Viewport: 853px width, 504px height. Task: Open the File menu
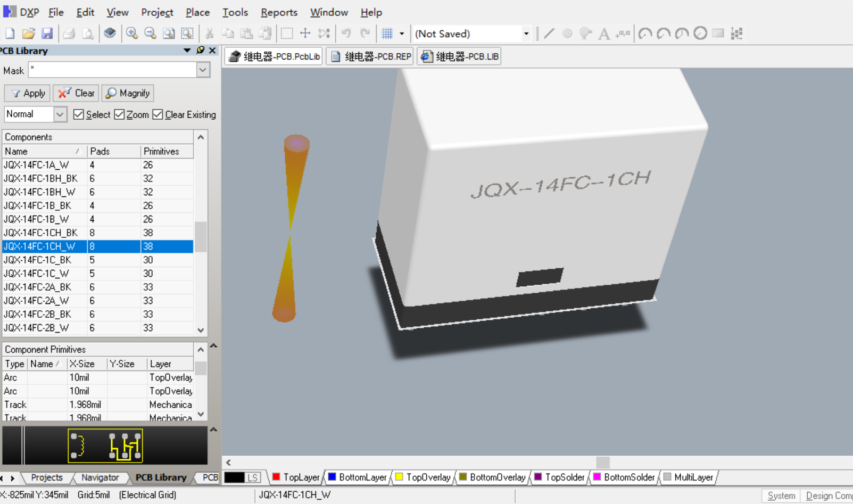tap(56, 12)
